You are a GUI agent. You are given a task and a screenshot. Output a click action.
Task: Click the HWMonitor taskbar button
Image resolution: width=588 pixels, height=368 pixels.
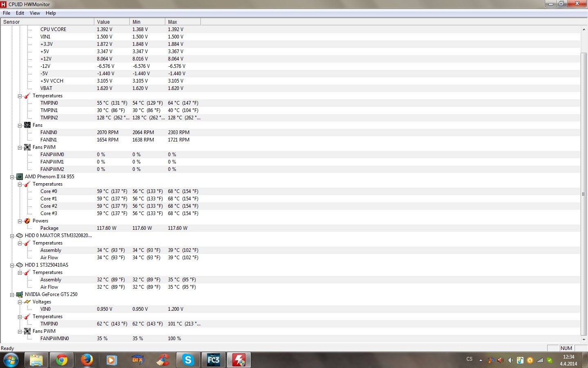click(x=239, y=360)
